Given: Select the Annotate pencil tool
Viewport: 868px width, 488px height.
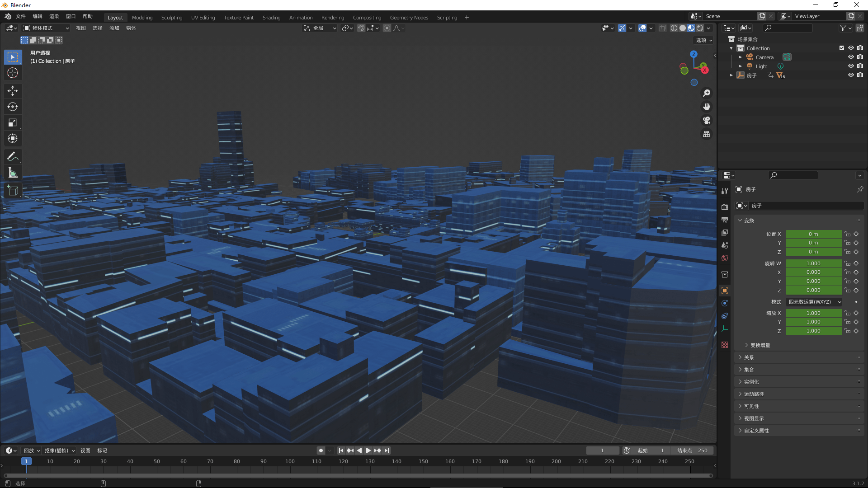Looking at the screenshot, I should coord(13,157).
